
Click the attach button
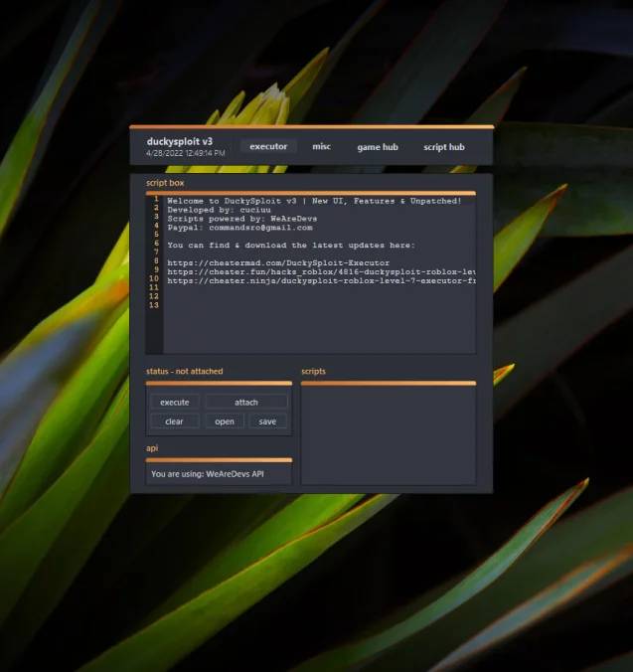[246, 402]
